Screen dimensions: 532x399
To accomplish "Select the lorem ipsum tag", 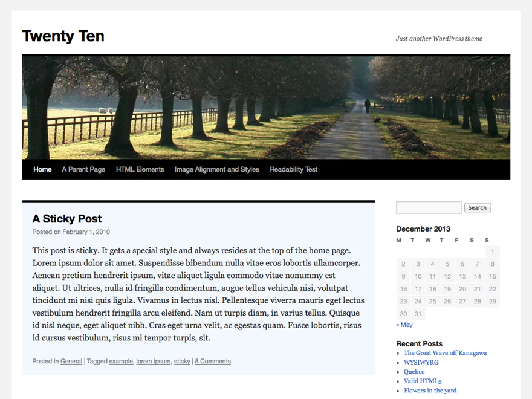I will point(153,362).
